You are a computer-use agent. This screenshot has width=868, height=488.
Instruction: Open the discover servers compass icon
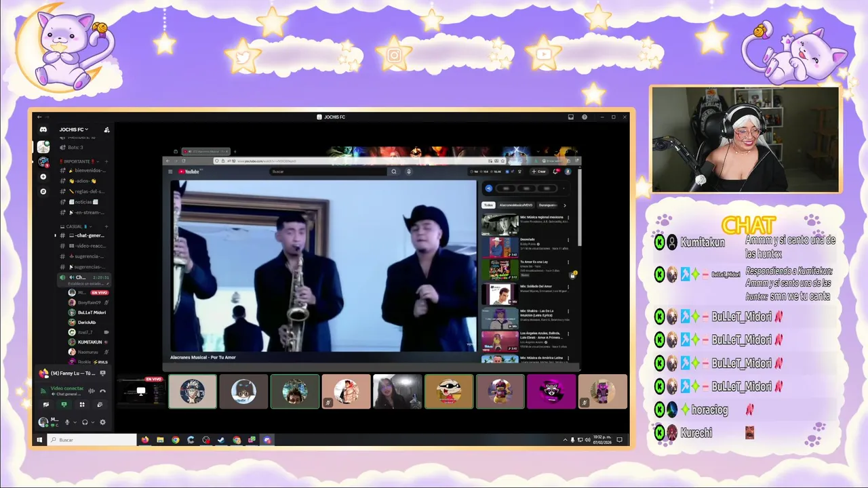43,192
